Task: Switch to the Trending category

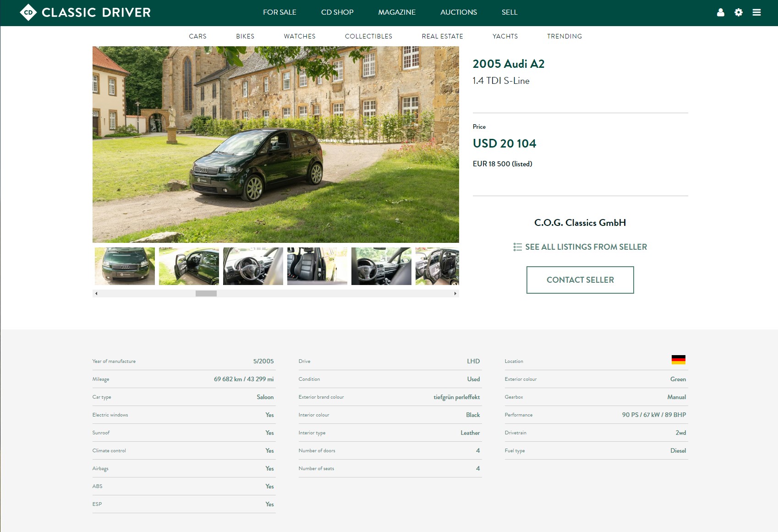Action: coord(564,36)
